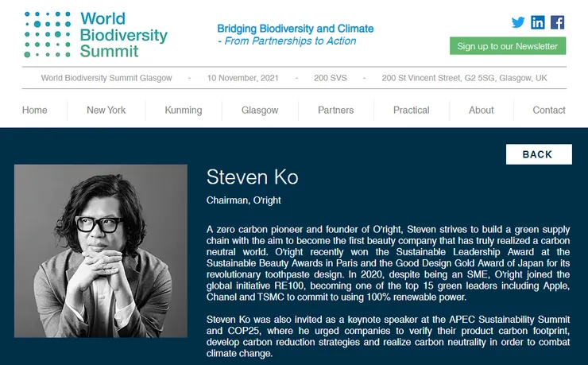Navigate to the Partners menu item
This screenshot has width=588, height=365.
pyautogui.click(x=335, y=111)
